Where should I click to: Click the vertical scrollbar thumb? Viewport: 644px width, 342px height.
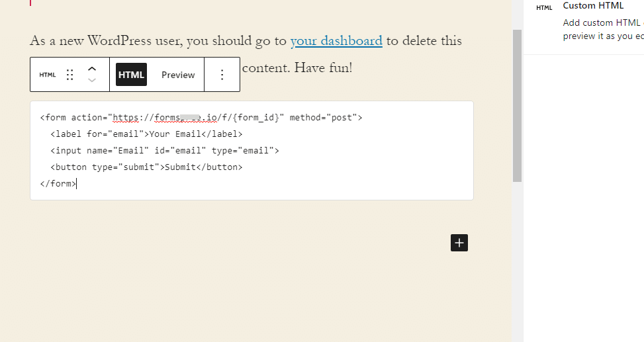pyautogui.click(x=517, y=106)
